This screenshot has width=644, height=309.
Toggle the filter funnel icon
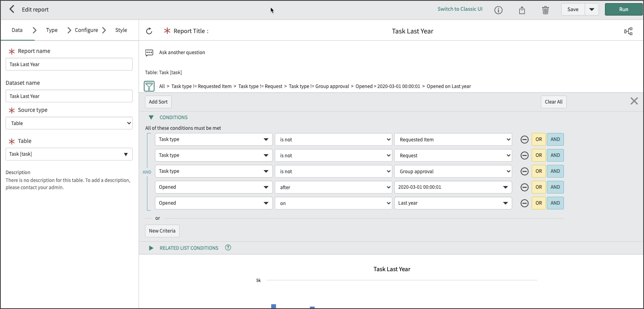coord(149,86)
